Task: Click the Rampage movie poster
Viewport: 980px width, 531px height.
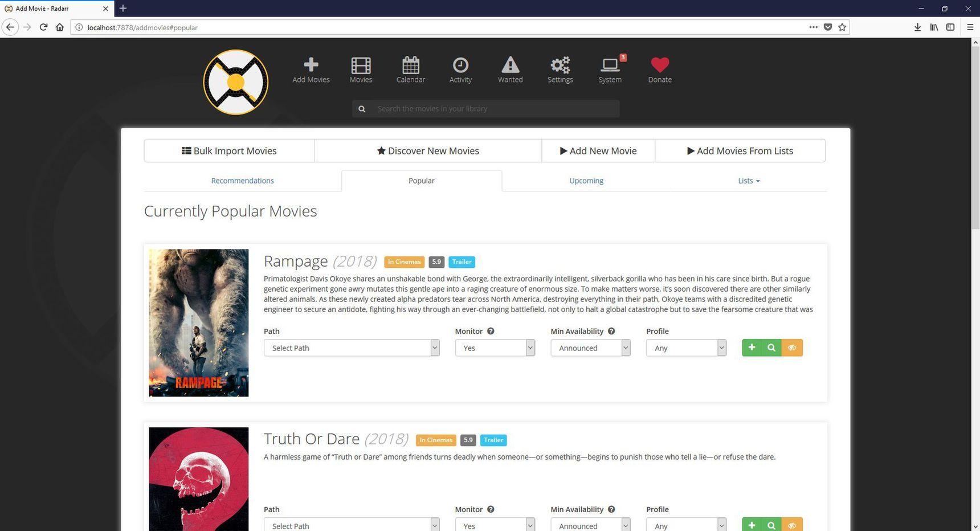Action: tap(199, 322)
